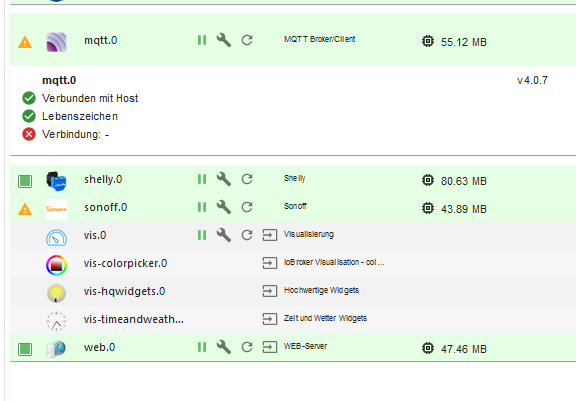Open web.0 server link icon
Viewport: 576px width, 401px height.
pyautogui.click(x=270, y=347)
